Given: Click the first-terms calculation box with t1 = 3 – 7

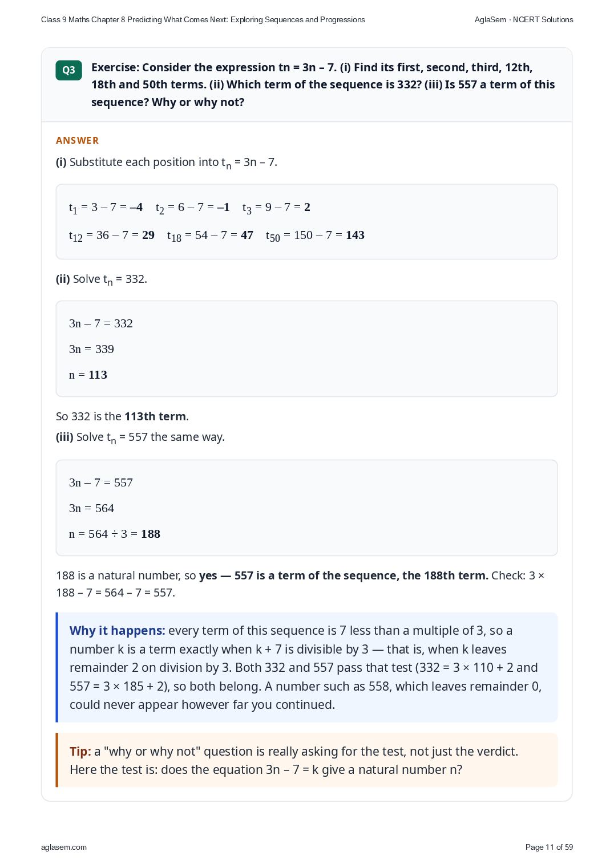Looking at the screenshot, I should (306, 221).
